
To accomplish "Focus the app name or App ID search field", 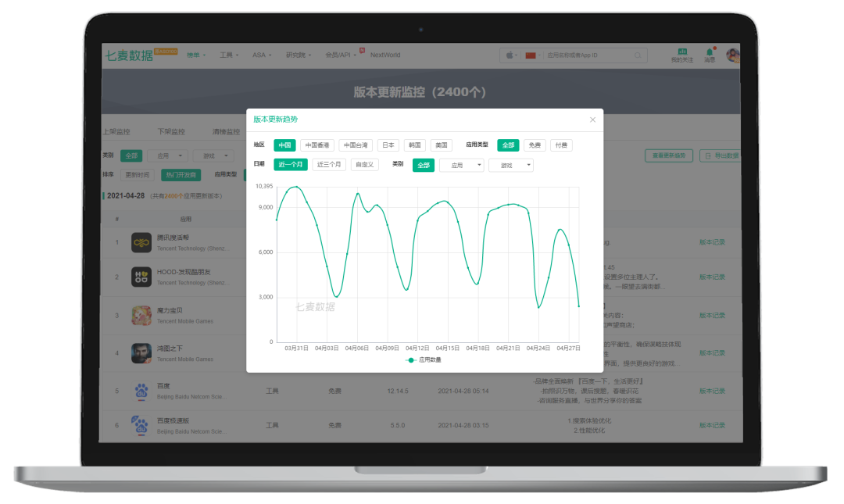I will (588, 55).
